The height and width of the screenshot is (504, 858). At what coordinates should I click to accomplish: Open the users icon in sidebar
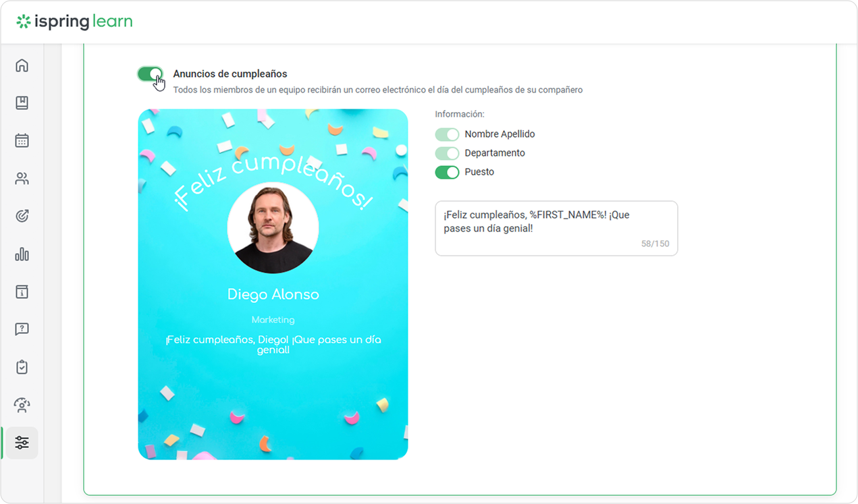point(22,179)
